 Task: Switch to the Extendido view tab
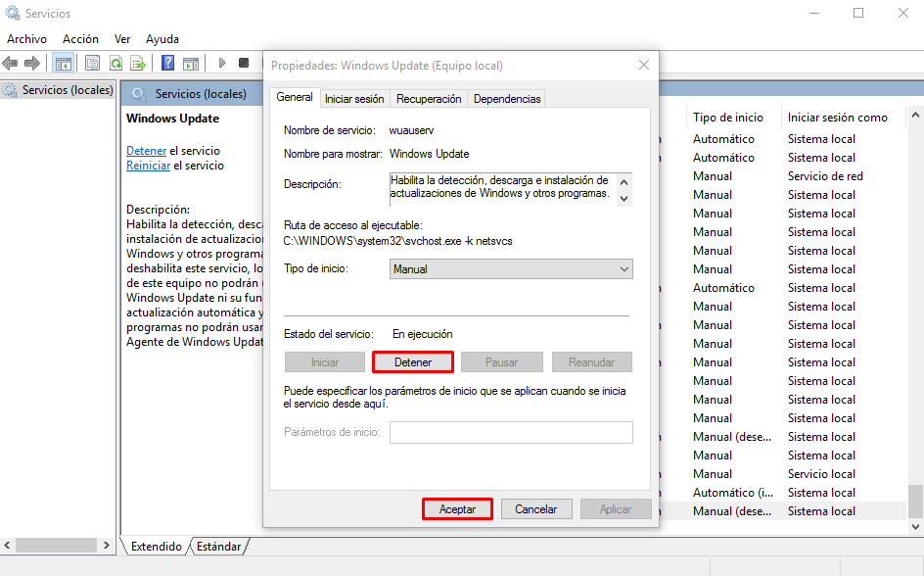pos(157,547)
